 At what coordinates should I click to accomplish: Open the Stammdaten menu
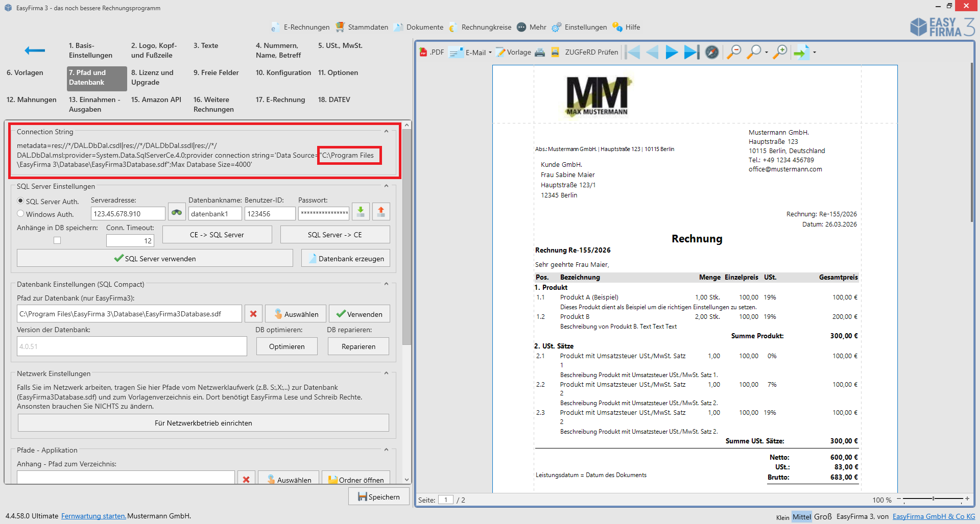tap(362, 27)
